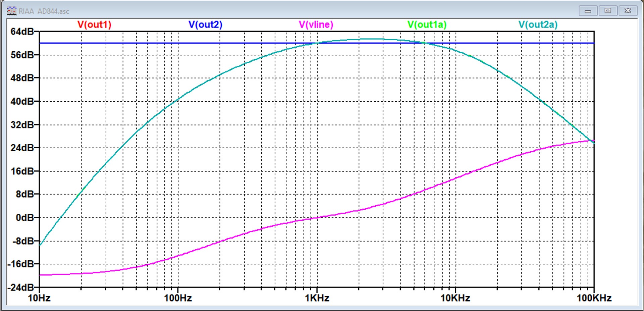Click the 10KHz horizontal axis label
Screen dimensions: 644x311
[455, 298]
